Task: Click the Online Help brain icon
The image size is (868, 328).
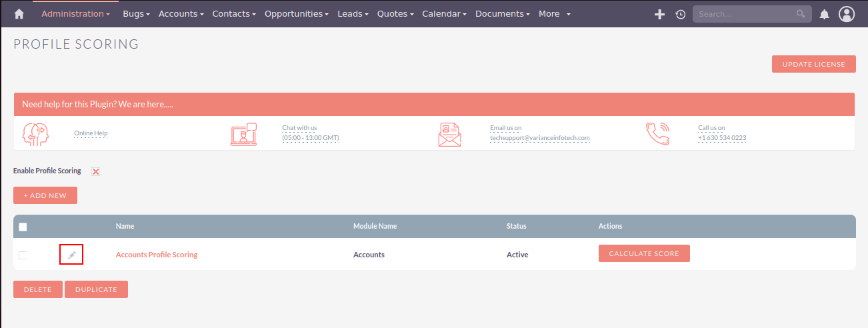Action: 35,133
